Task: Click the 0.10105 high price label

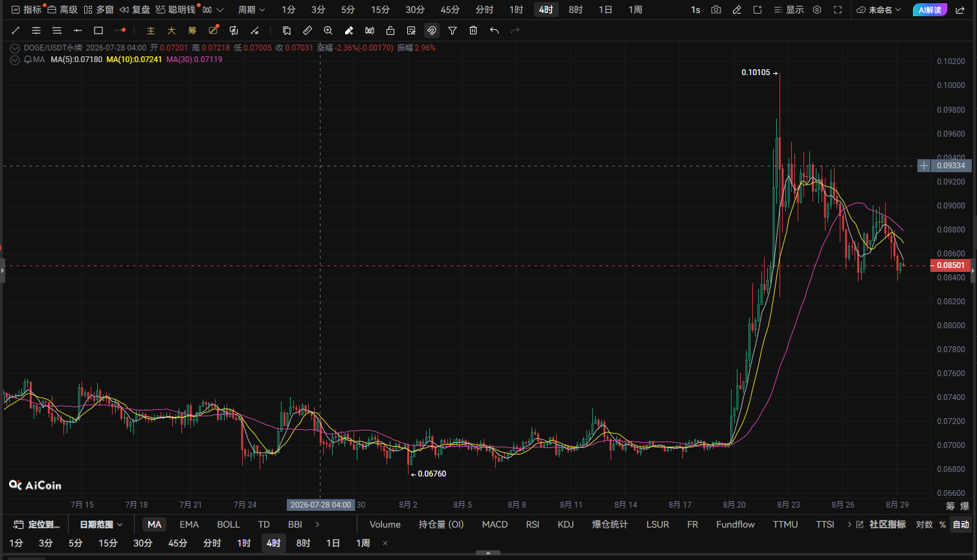Action: (756, 73)
